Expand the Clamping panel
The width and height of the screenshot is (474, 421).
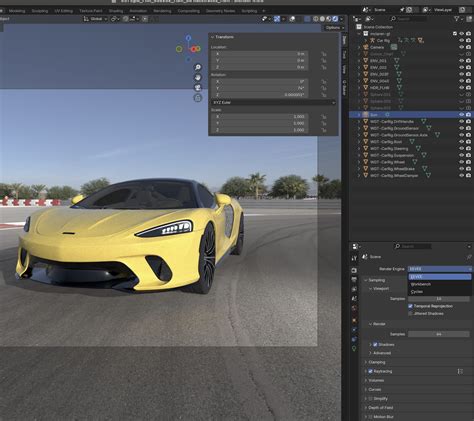pyautogui.click(x=375, y=362)
